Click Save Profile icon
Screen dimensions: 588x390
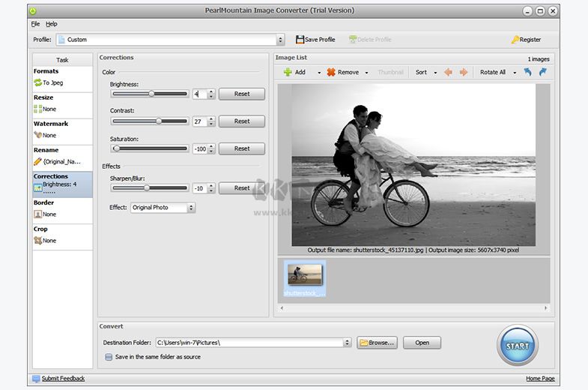(x=300, y=40)
